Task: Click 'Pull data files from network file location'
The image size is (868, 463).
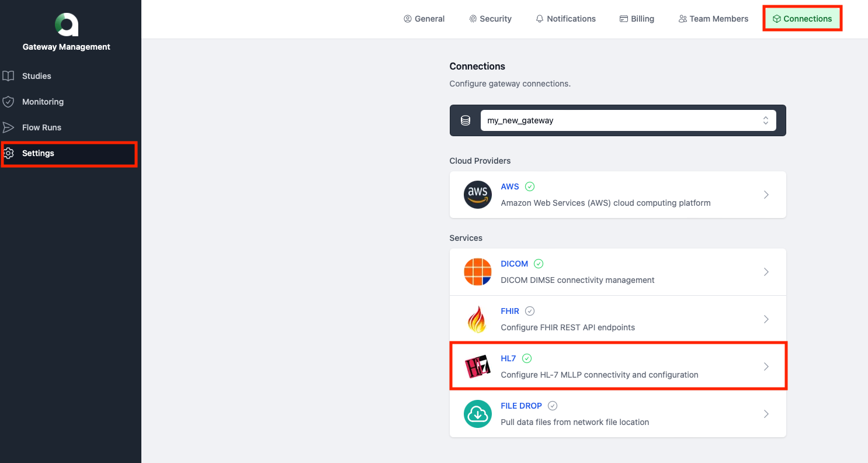Action: pyautogui.click(x=575, y=422)
